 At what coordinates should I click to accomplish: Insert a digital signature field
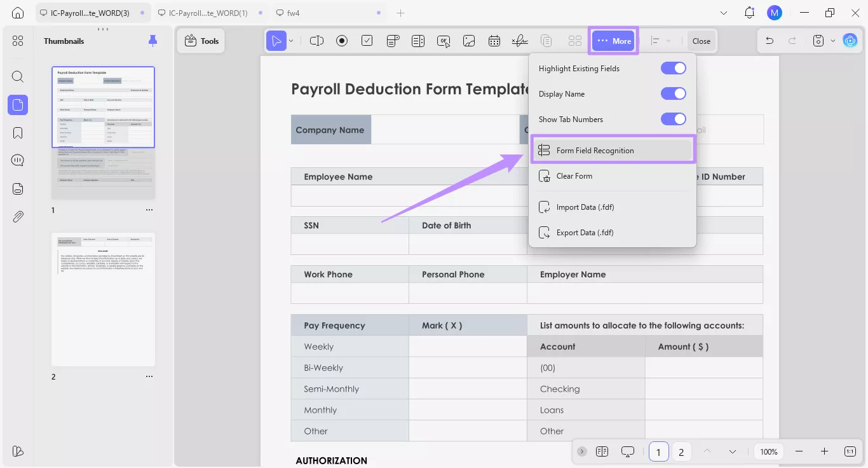(x=520, y=41)
